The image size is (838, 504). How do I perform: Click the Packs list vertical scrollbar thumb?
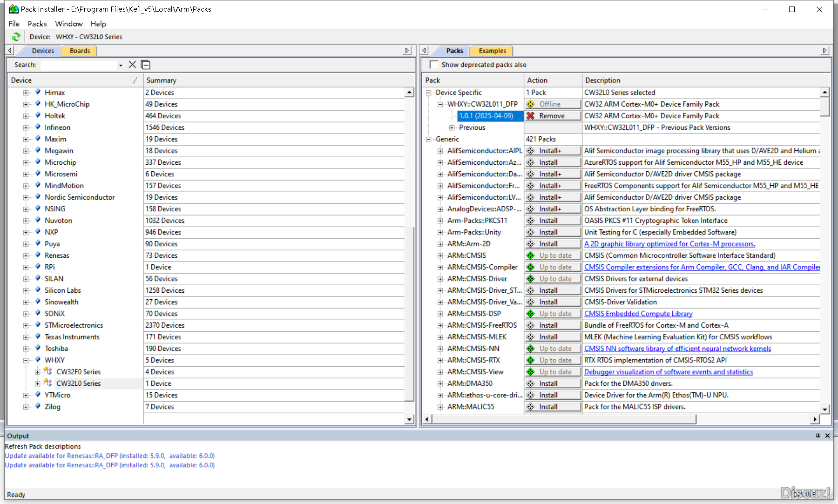click(824, 107)
